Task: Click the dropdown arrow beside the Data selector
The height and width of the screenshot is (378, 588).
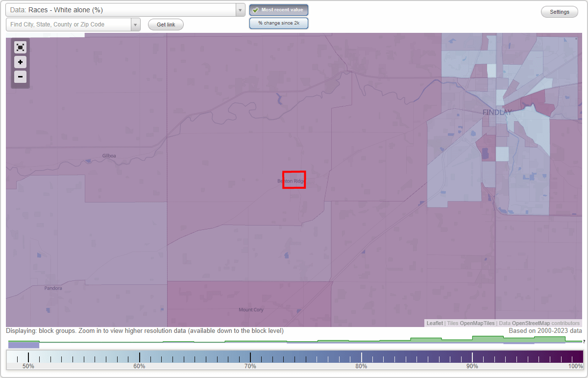Action: pos(240,9)
